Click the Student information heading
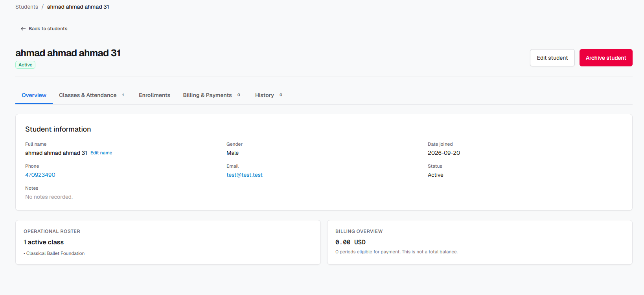644x295 pixels. click(x=58, y=129)
